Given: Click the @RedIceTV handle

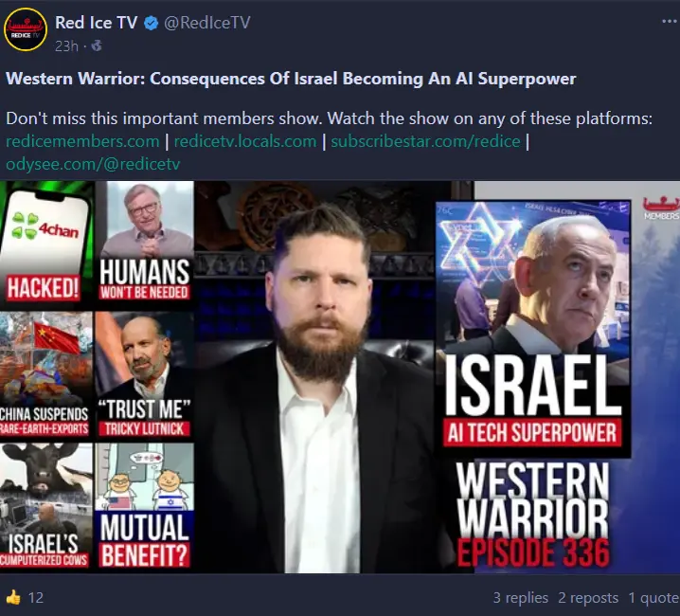Looking at the screenshot, I should (206, 23).
